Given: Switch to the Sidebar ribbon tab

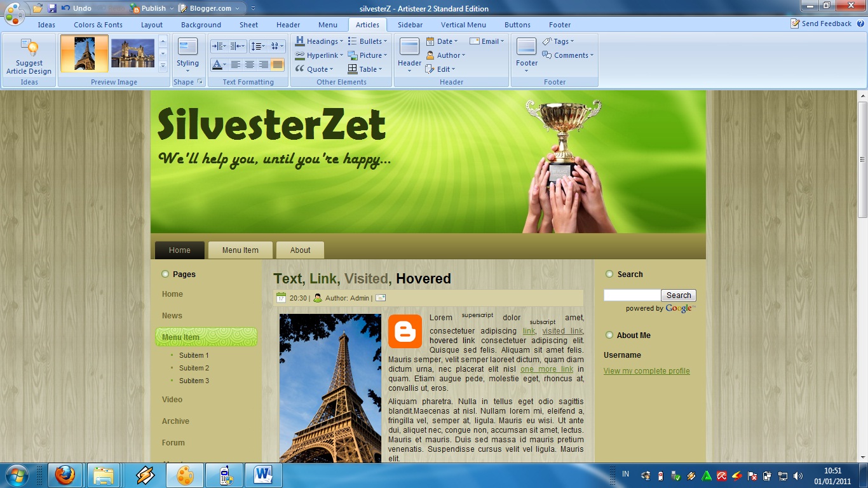Looking at the screenshot, I should (x=410, y=25).
